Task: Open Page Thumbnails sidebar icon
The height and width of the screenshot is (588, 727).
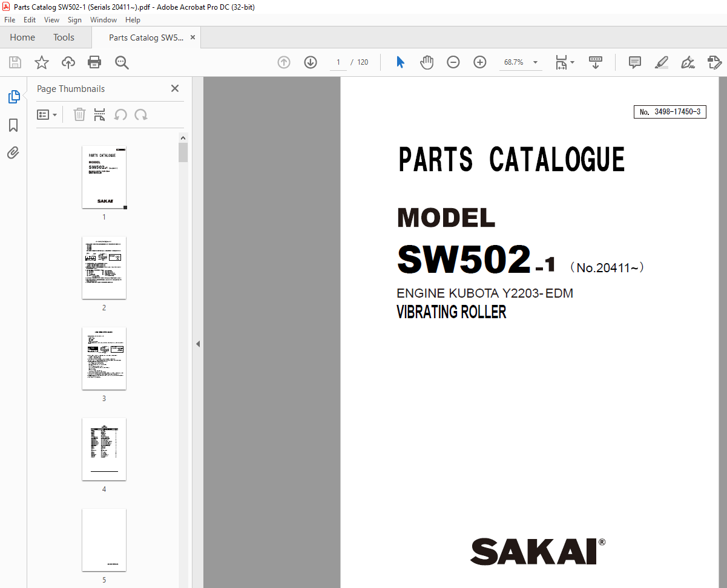Action: (x=13, y=97)
